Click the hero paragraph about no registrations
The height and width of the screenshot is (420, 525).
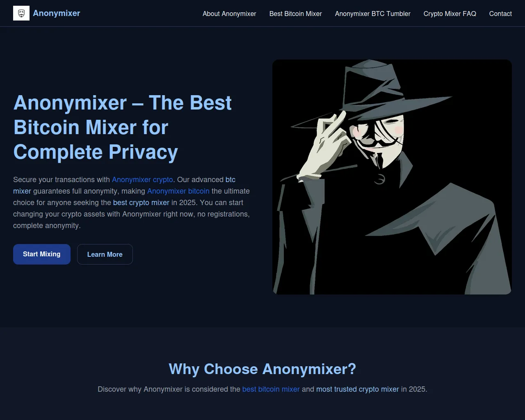tap(132, 203)
